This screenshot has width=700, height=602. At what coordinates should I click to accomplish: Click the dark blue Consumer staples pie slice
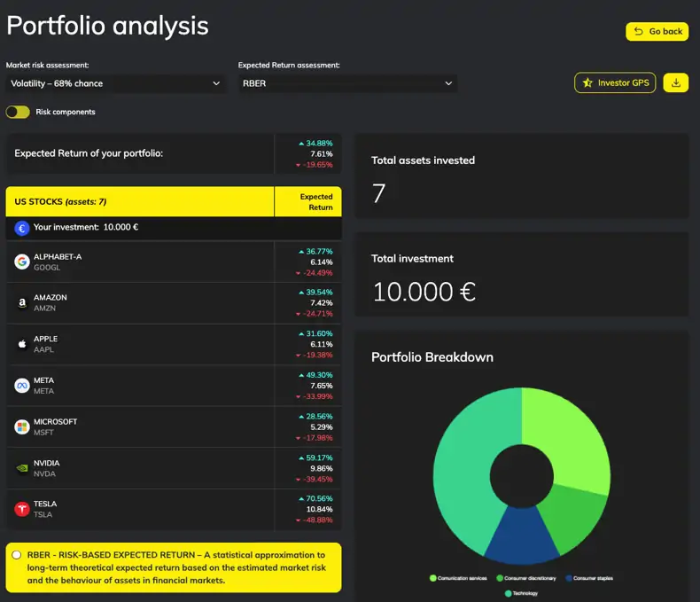(521, 536)
